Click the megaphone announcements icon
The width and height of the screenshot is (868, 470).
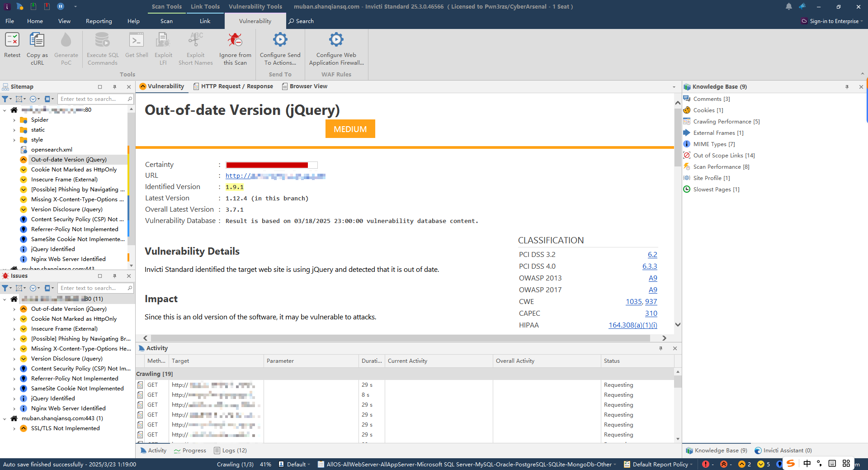[x=802, y=6]
